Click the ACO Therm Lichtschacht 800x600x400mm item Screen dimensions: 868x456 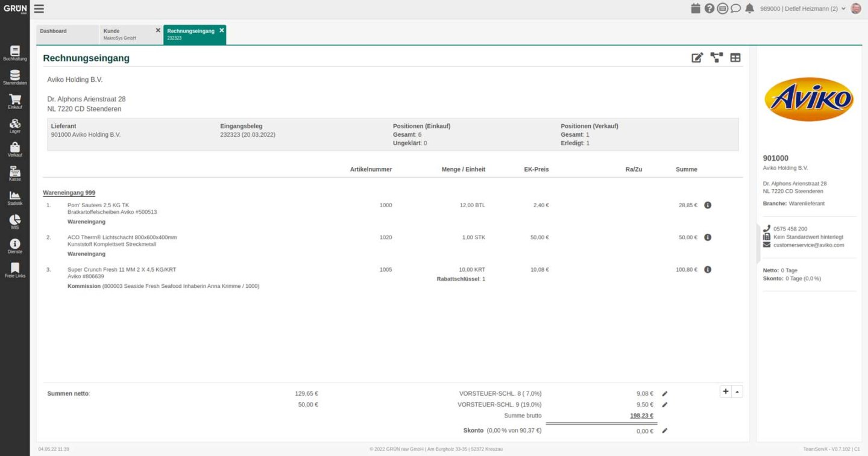tap(122, 237)
